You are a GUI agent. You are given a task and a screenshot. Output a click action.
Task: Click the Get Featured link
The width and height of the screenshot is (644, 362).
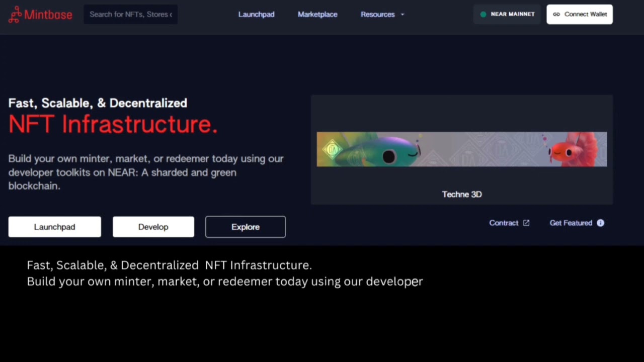click(577, 223)
